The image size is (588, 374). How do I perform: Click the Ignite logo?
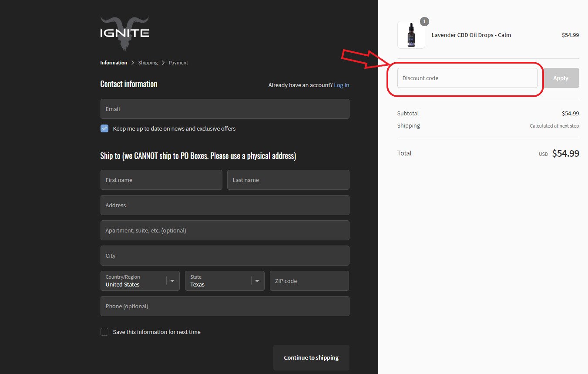[x=124, y=34]
